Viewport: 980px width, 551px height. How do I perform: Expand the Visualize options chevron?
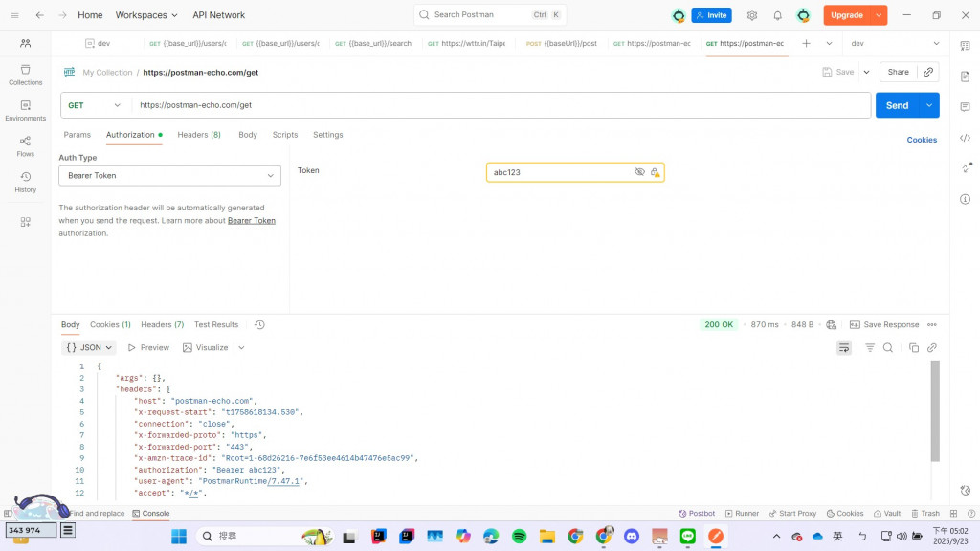(x=241, y=348)
